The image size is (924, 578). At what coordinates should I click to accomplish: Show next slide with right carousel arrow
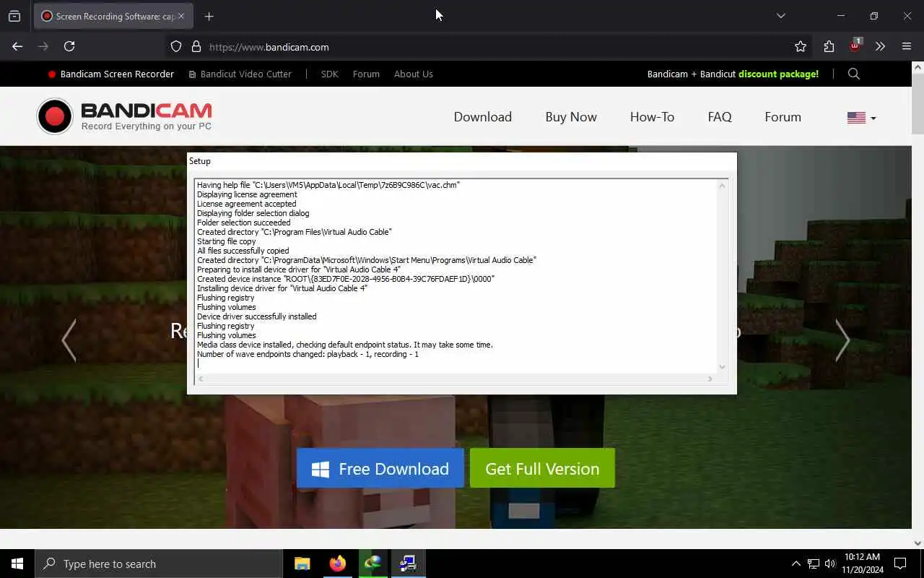coord(842,340)
